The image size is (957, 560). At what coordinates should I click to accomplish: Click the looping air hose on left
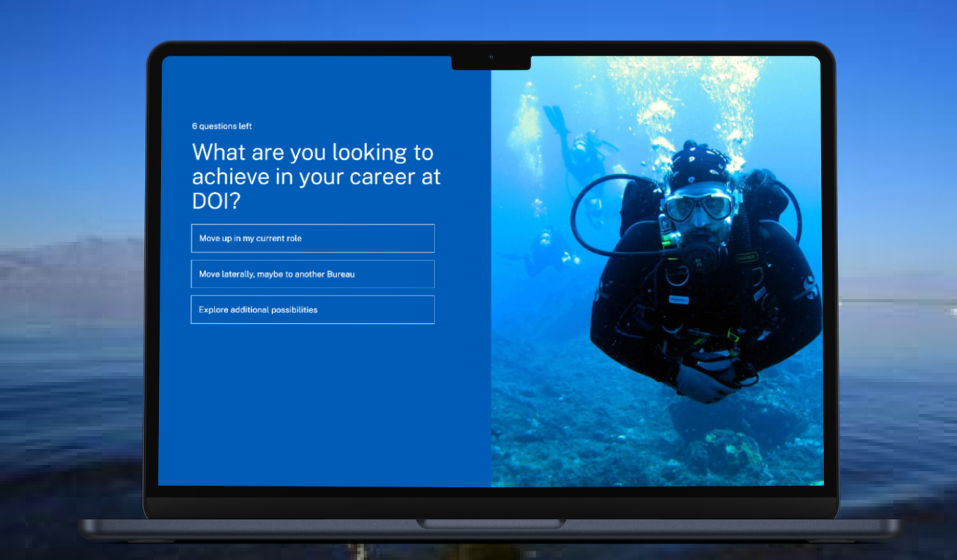pyautogui.click(x=585, y=211)
